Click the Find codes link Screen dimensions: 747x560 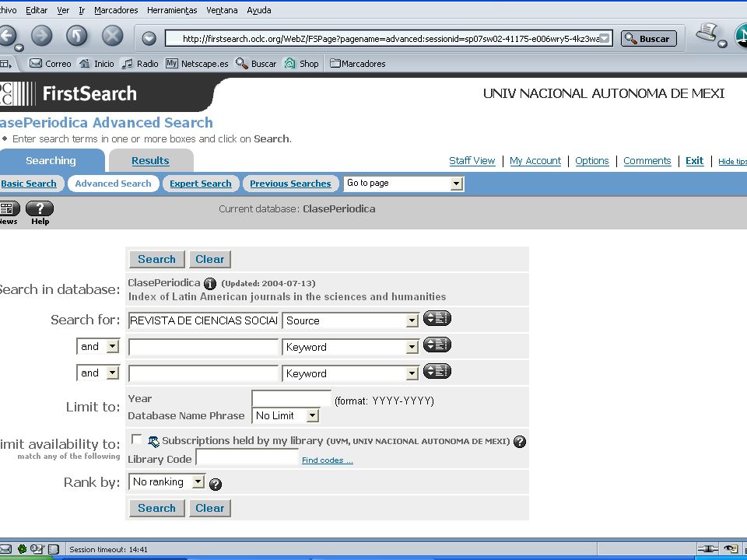click(328, 460)
